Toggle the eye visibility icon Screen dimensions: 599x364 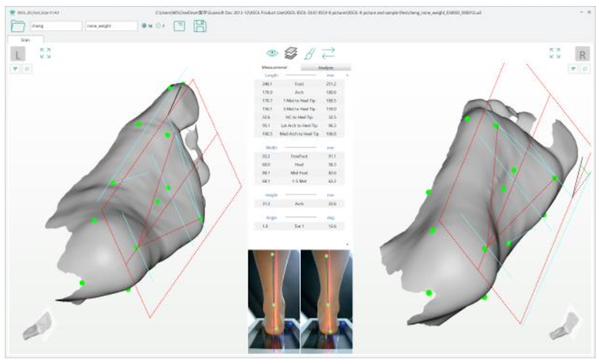pos(272,53)
